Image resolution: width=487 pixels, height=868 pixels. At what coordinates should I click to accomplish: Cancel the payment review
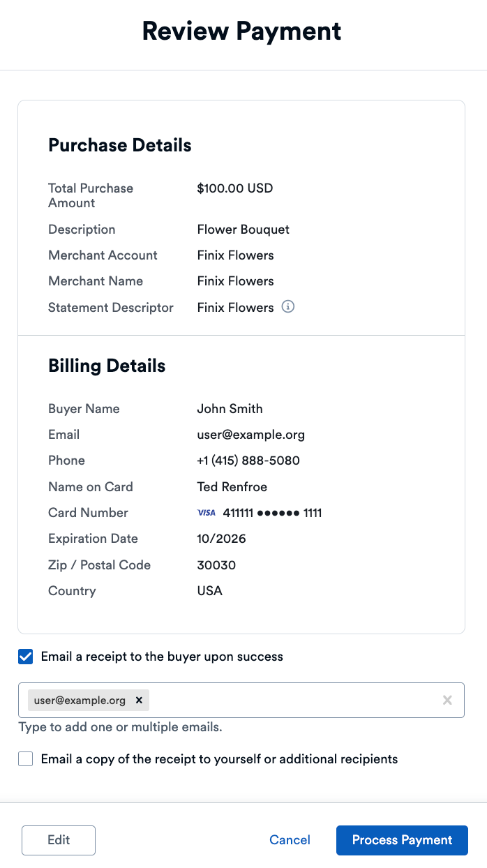pyautogui.click(x=290, y=840)
